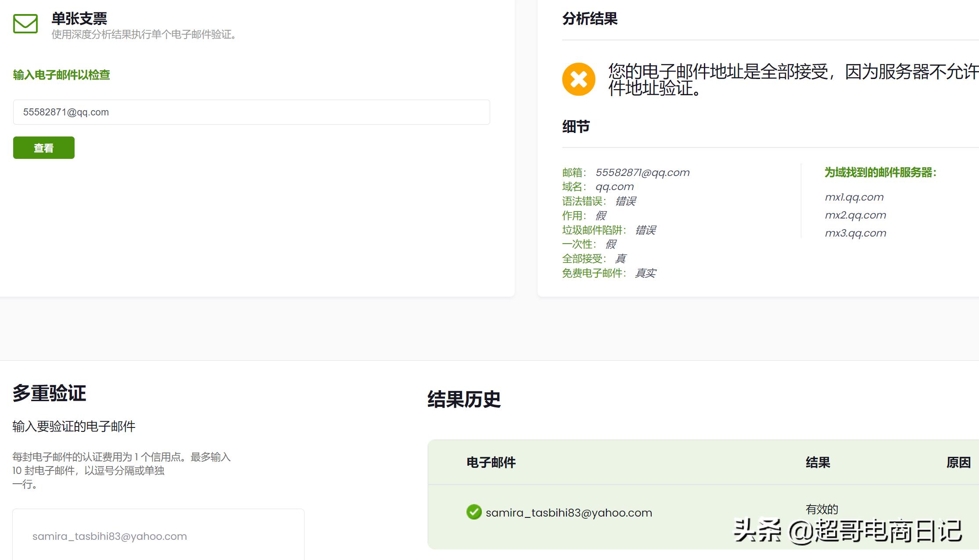Click the 电子邮件 column header

click(x=491, y=462)
